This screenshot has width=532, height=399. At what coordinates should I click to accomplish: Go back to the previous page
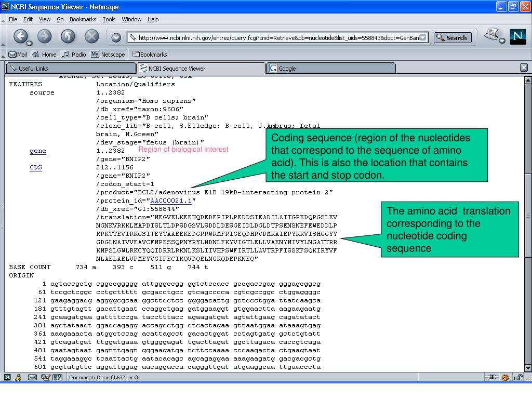point(20,36)
